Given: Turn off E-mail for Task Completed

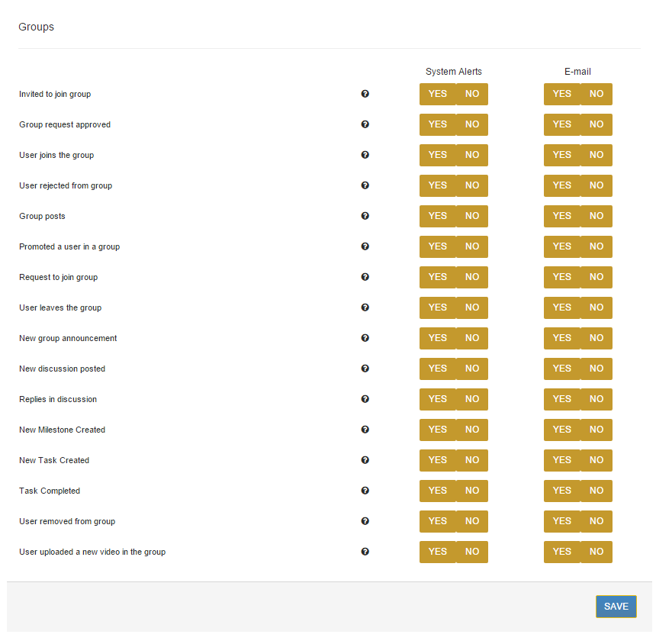Looking at the screenshot, I should tap(597, 491).
